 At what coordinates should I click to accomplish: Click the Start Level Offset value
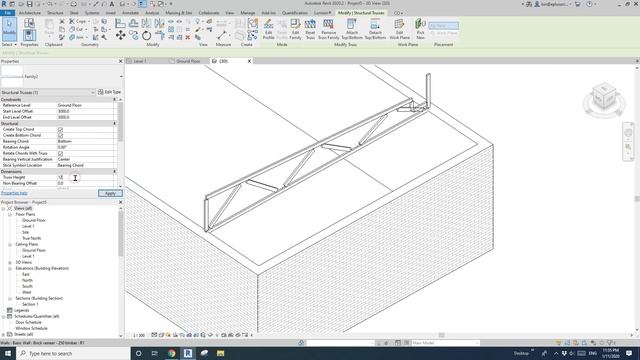coord(85,111)
